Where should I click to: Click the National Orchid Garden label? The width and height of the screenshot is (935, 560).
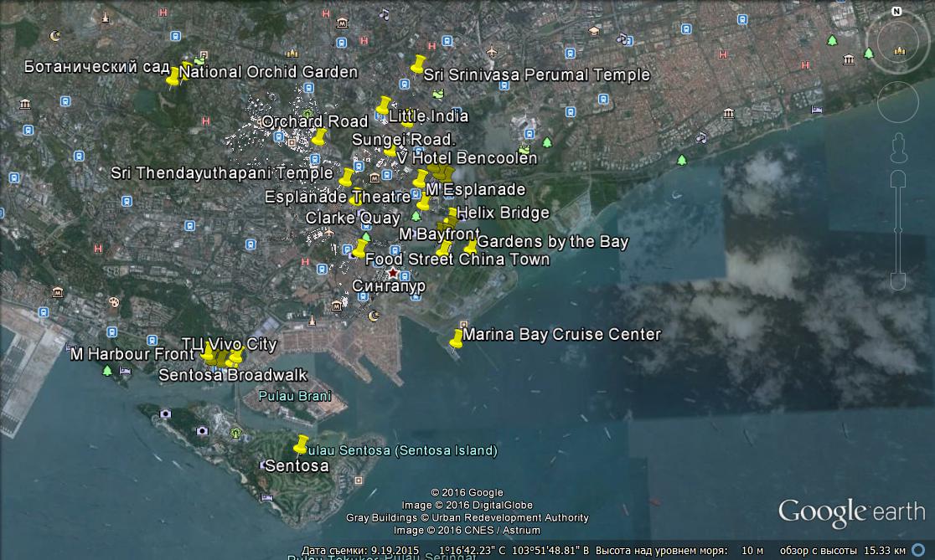(269, 72)
